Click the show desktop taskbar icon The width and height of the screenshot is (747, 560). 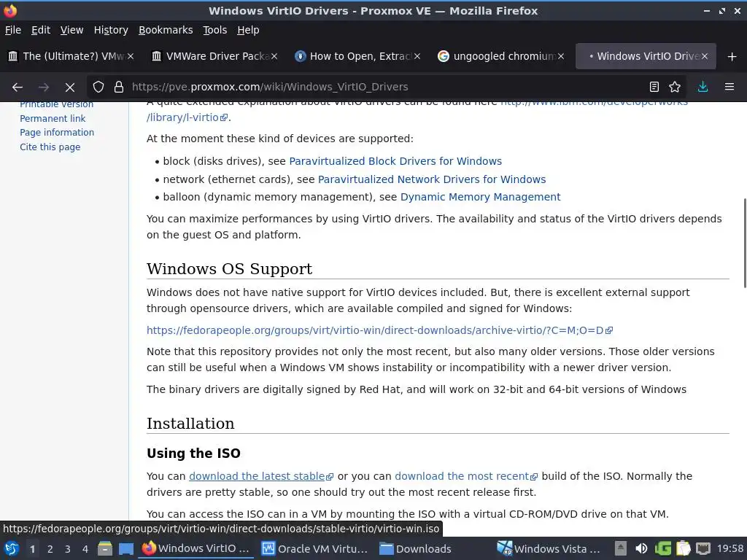click(x=126, y=549)
